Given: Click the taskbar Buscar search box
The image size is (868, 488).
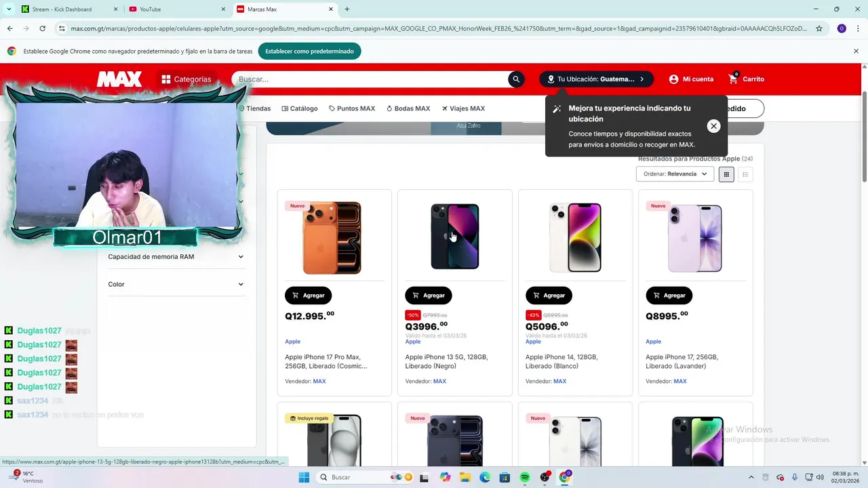Looking at the screenshot, I should coord(365,477).
